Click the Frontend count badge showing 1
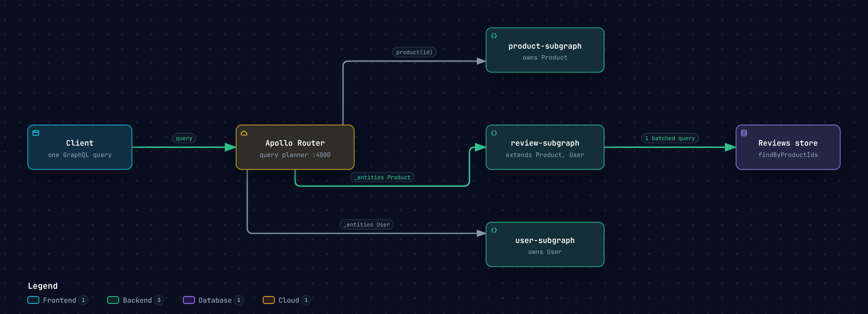 click(x=83, y=300)
